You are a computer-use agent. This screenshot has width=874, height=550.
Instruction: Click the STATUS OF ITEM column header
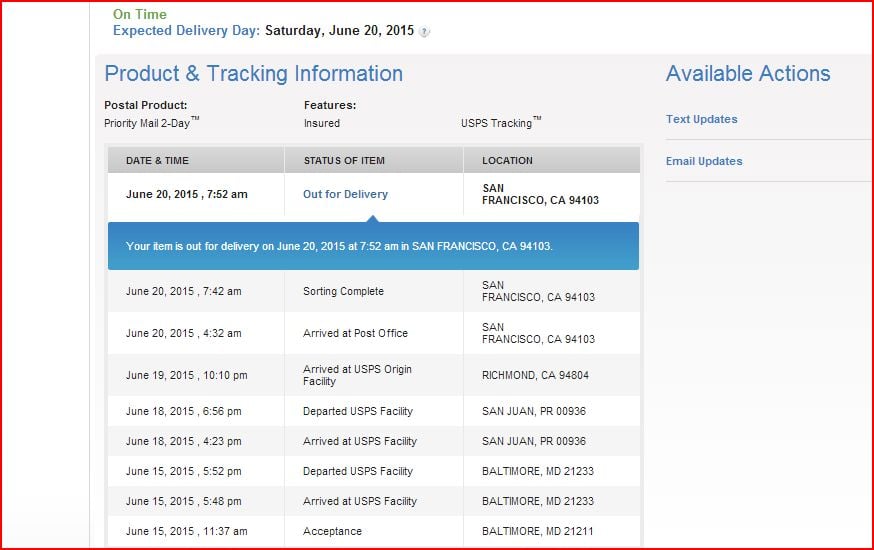pos(344,160)
